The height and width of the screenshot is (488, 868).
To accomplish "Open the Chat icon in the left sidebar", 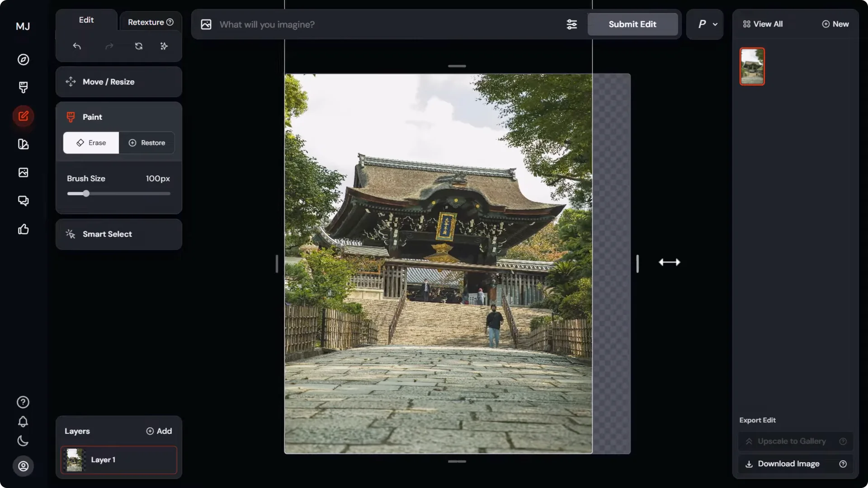I will point(23,200).
